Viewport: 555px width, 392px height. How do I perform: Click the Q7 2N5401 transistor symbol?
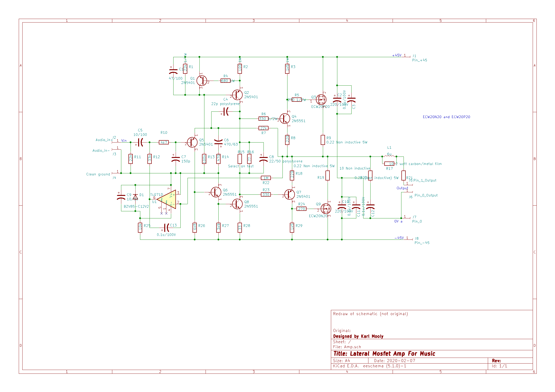[x=290, y=194]
